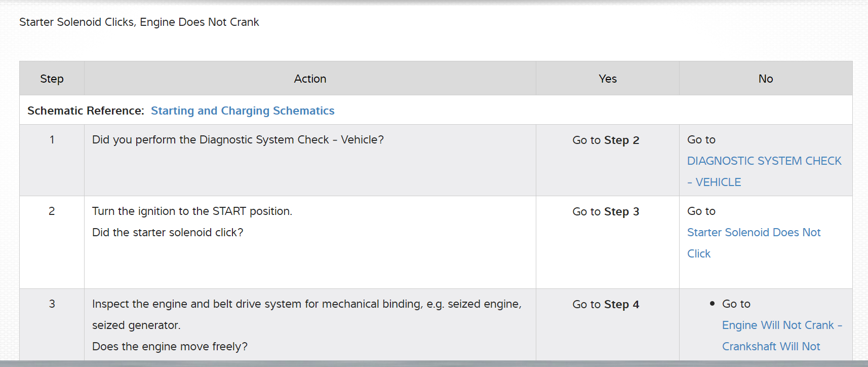868x367 pixels.
Task: Click the Action column header
Action: 310,79
